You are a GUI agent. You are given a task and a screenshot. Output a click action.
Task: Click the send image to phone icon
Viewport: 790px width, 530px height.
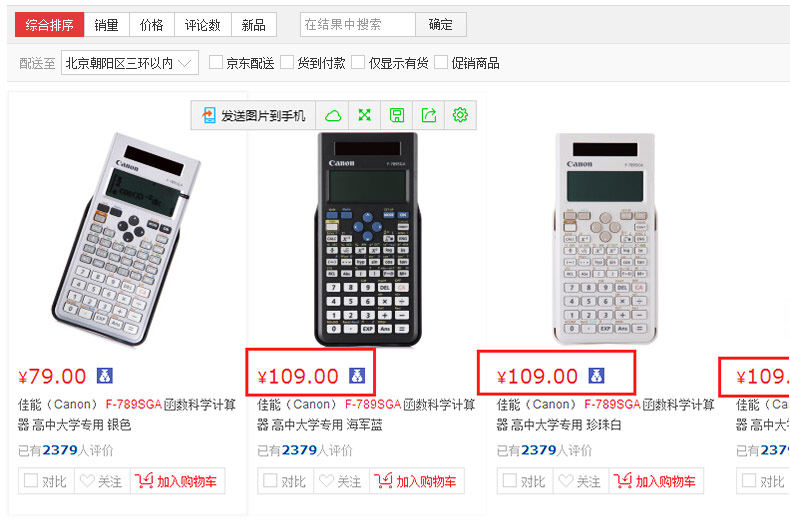click(x=209, y=115)
